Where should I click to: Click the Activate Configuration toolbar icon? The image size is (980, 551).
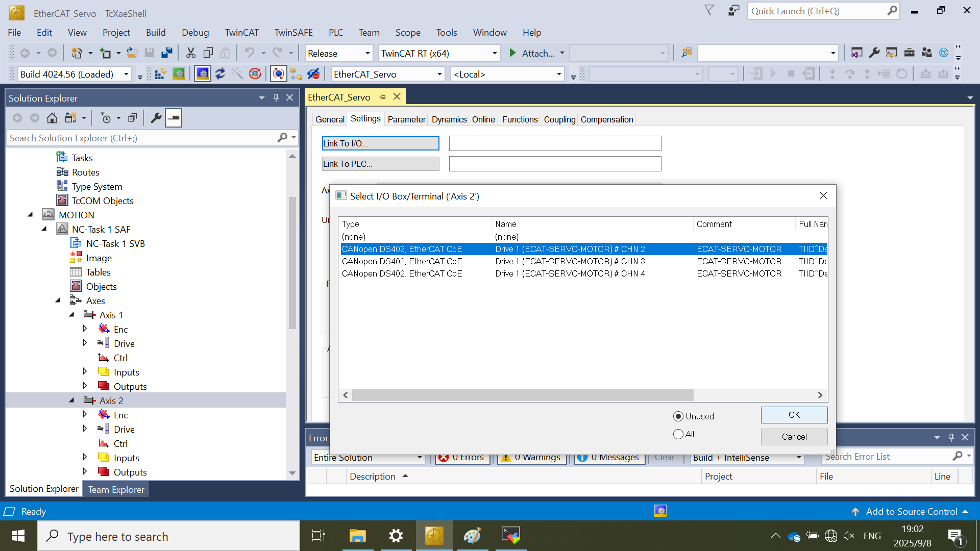click(160, 74)
